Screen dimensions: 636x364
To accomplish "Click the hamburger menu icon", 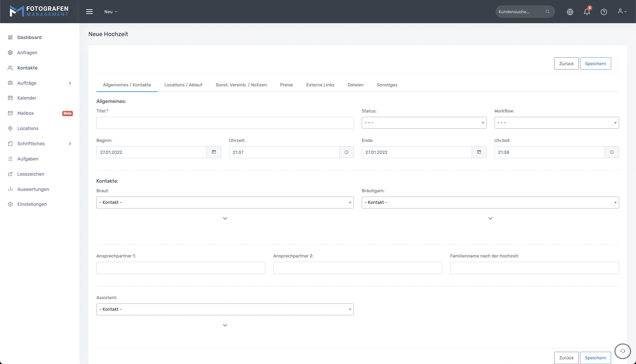I will (89, 12).
